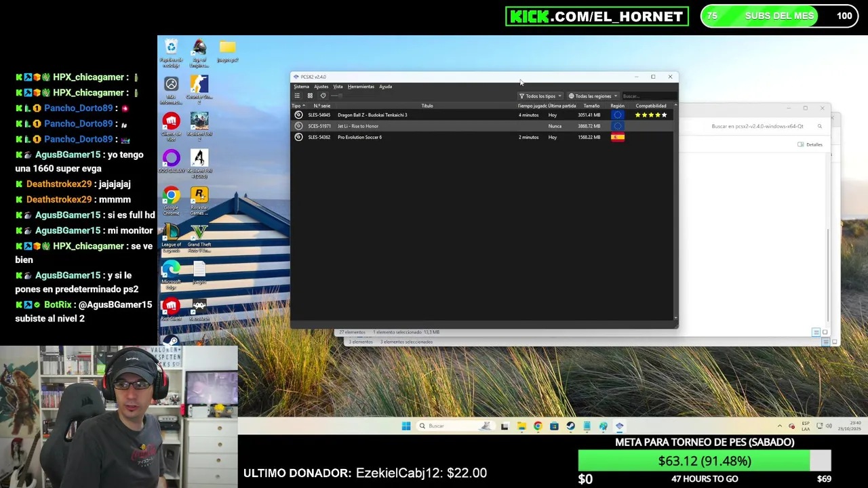Sort game list by N.º serie column
The width and height of the screenshot is (868, 488).
tap(321, 106)
